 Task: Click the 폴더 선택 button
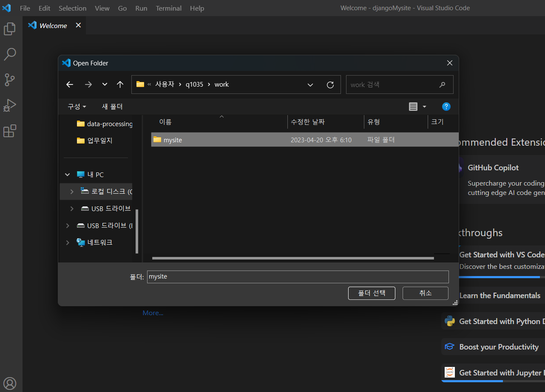tap(372, 293)
